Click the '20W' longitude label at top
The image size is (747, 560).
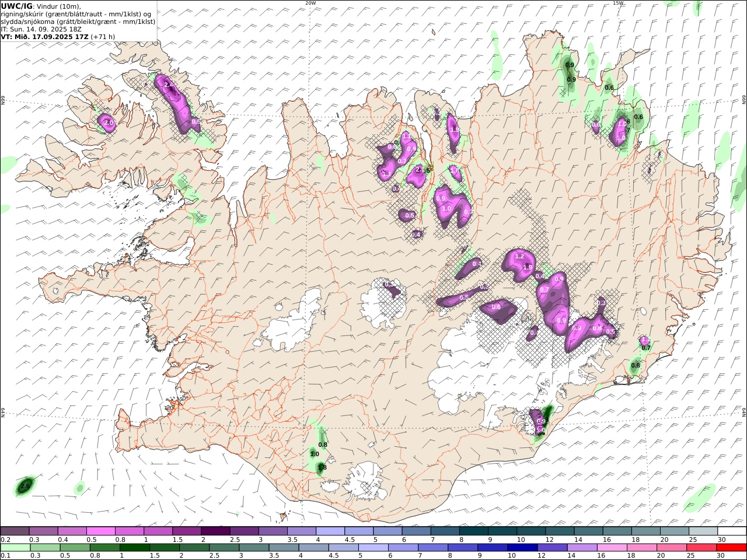click(x=310, y=3)
